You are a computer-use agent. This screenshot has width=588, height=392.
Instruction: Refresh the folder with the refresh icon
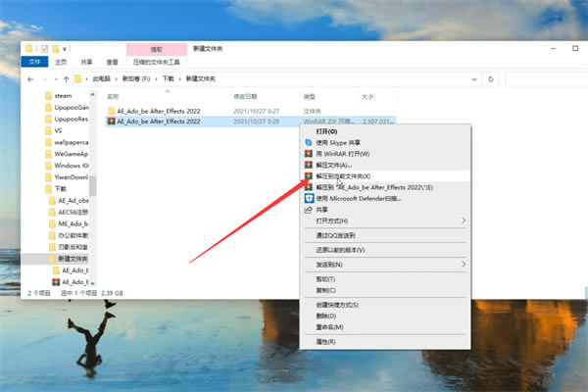pos(491,79)
